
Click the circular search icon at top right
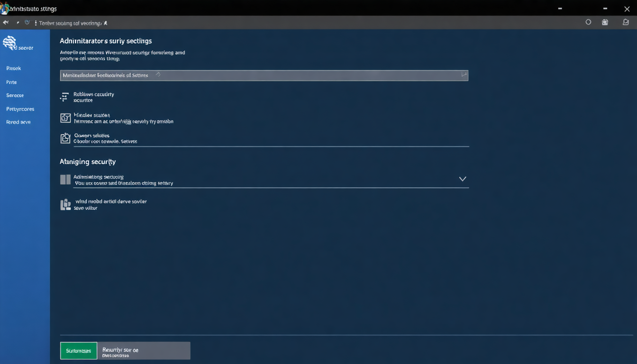pyautogui.click(x=588, y=22)
